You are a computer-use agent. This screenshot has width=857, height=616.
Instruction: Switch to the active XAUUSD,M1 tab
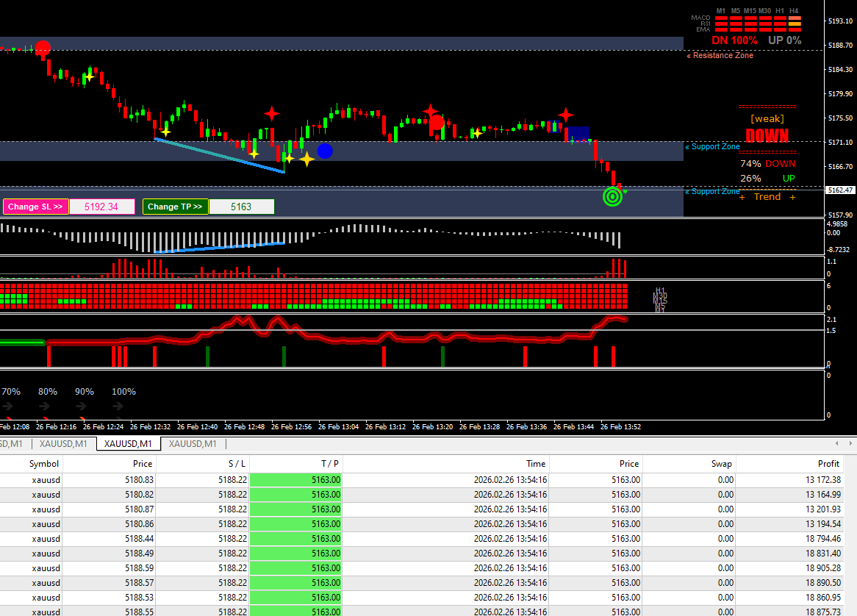point(128,444)
